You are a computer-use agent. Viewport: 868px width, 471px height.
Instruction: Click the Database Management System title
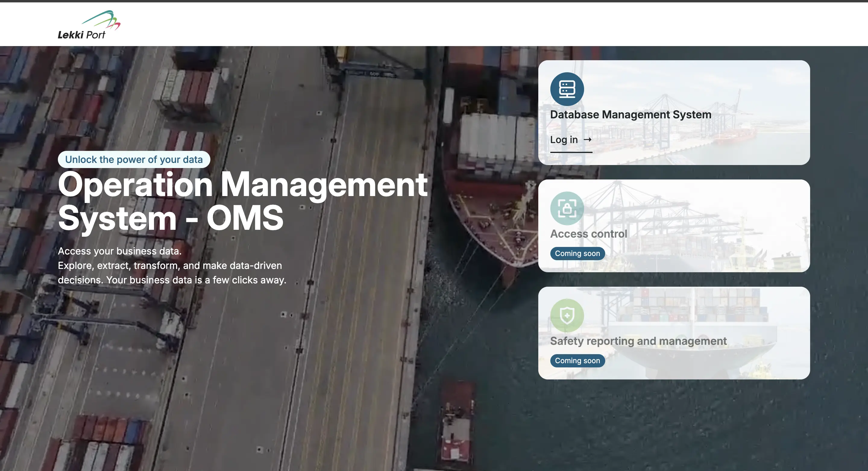(x=631, y=115)
